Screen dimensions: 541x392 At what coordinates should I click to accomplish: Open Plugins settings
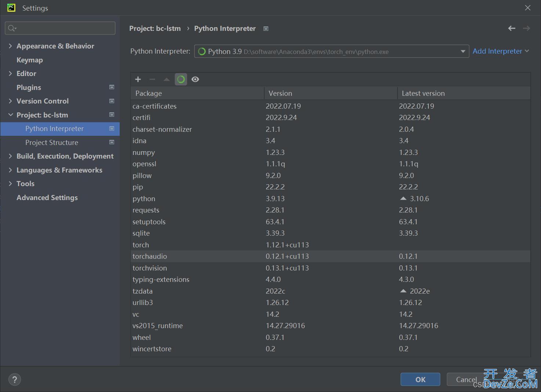click(x=29, y=87)
